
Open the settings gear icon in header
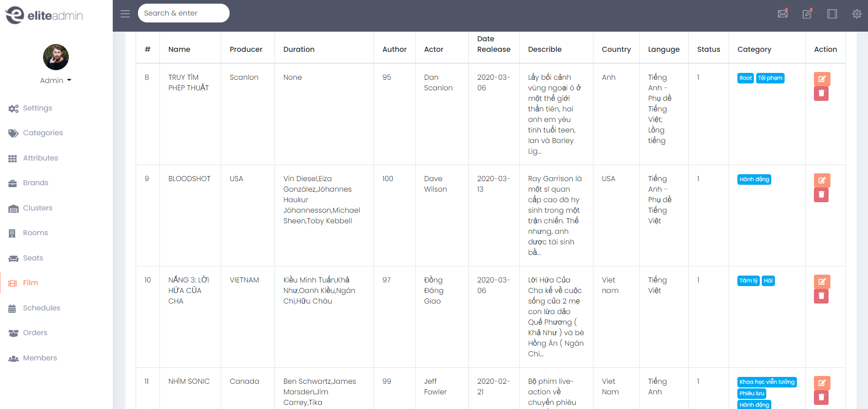click(857, 14)
